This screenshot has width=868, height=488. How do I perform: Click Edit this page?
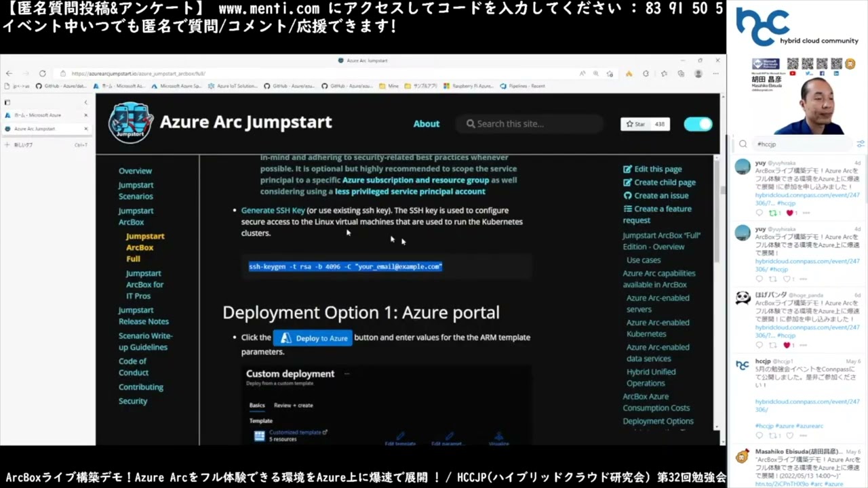click(652, 169)
